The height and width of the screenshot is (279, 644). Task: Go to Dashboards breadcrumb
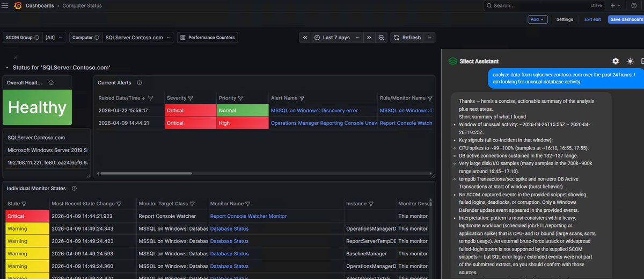[40, 5]
